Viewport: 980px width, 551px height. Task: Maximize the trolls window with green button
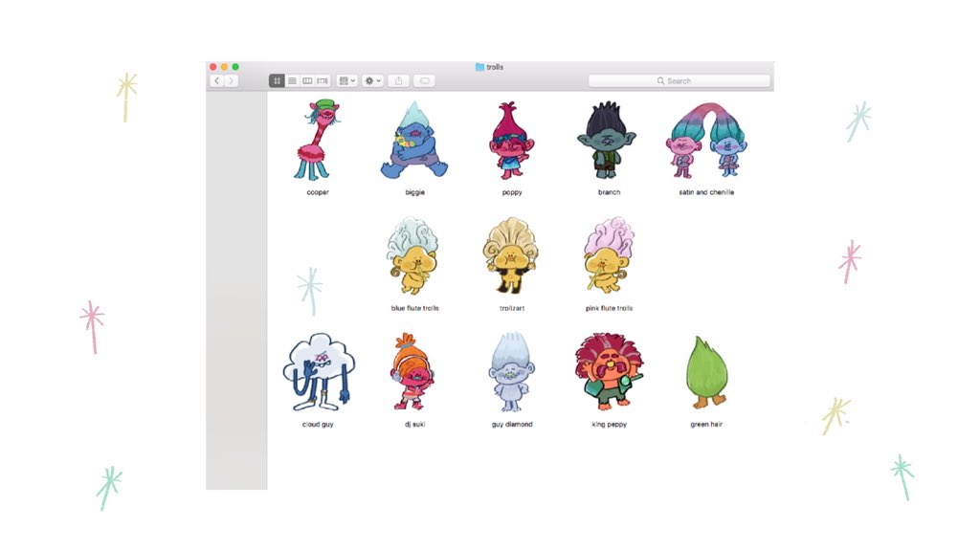pos(235,67)
